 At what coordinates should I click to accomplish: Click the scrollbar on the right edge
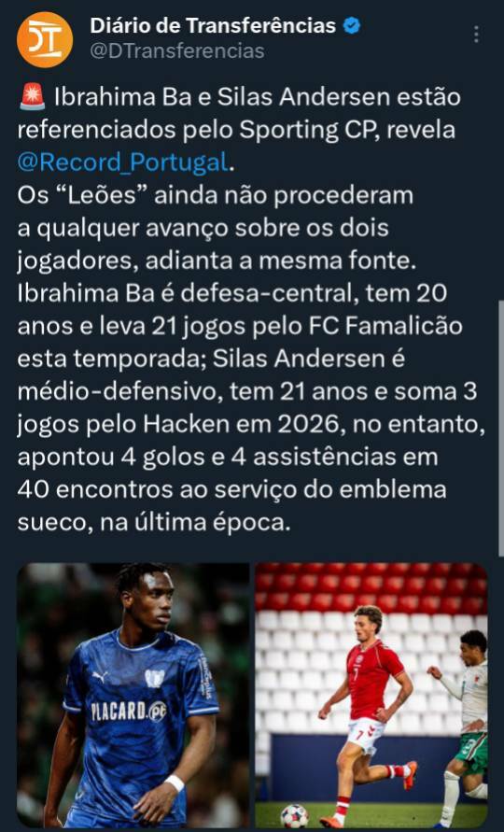(501, 430)
